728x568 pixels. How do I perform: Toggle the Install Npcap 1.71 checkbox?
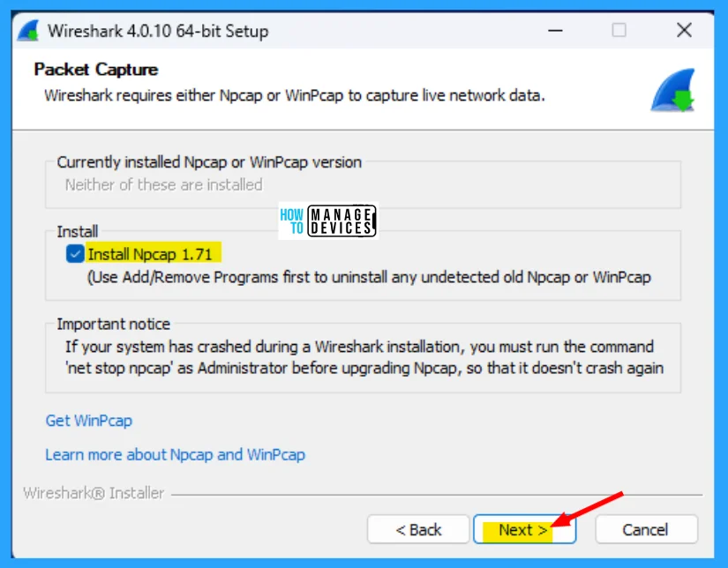(75, 254)
